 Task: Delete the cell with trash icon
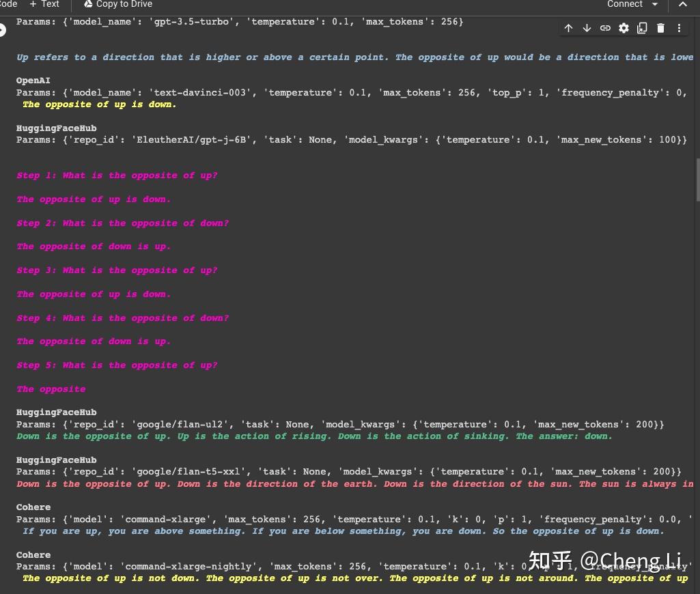(x=660, y=28)
